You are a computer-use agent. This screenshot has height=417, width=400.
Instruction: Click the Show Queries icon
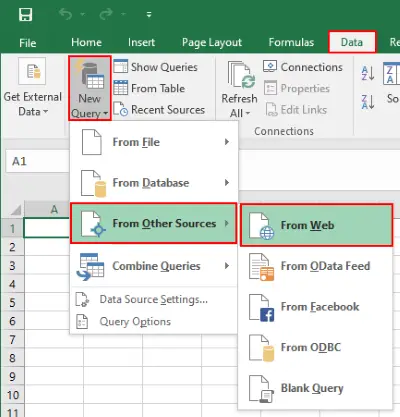point(120,66)
